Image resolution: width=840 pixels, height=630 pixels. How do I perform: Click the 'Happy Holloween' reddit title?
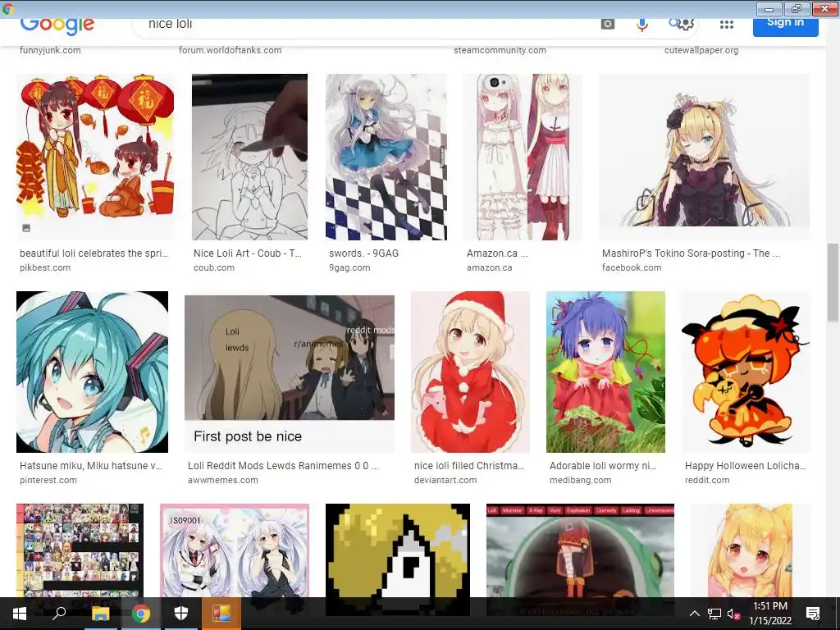(745, 466)
